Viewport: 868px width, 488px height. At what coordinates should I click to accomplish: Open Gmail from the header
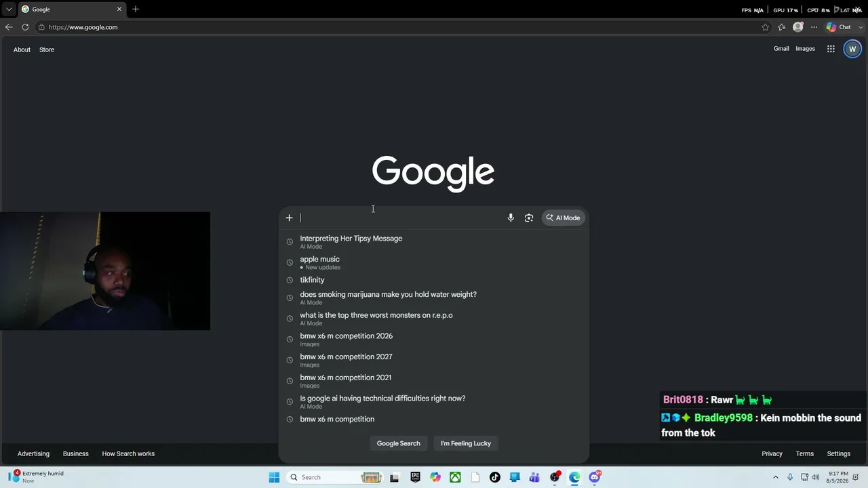click(x=781, y=49)
